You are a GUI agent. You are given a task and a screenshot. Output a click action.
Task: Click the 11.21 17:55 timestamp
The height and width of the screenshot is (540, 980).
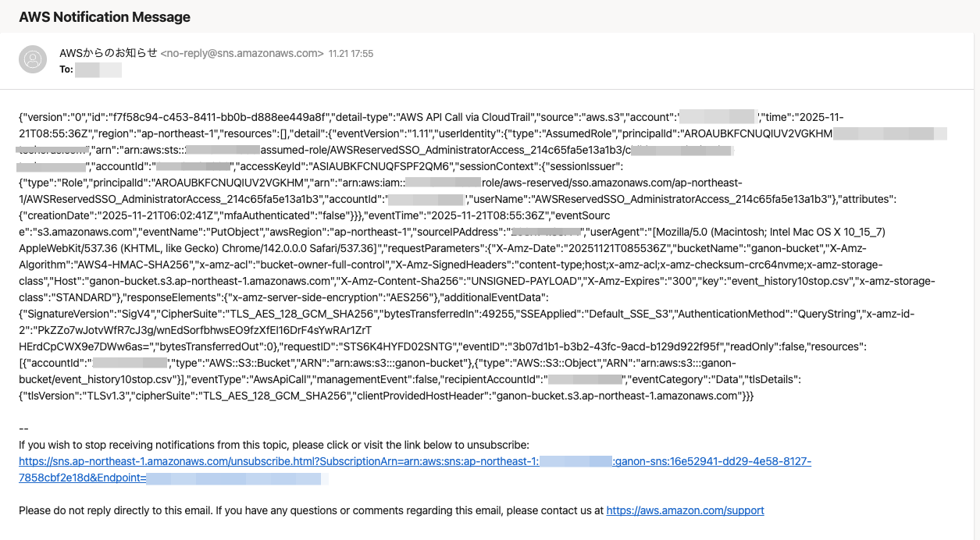point(351,54)
